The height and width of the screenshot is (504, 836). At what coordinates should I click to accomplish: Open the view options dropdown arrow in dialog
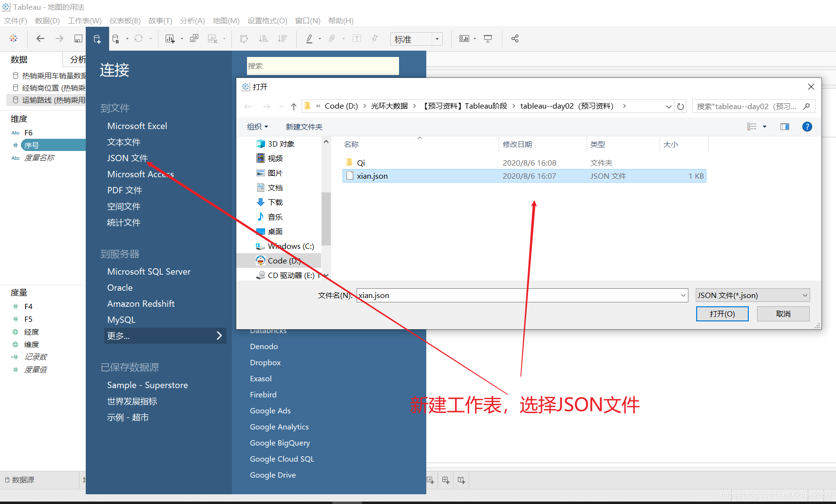coord(764,127)
